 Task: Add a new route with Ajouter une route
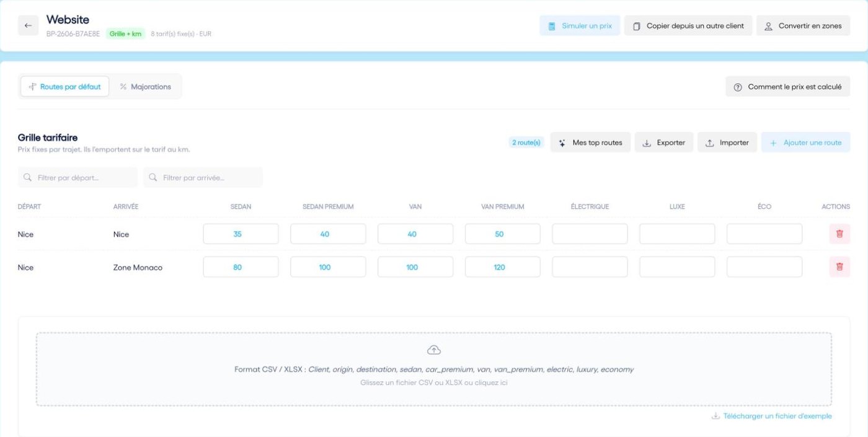(805, 143)
